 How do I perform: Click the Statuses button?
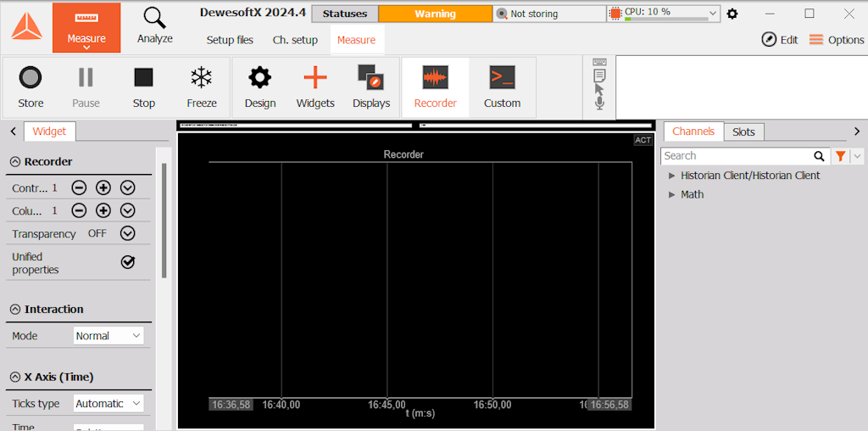[345, 14]
